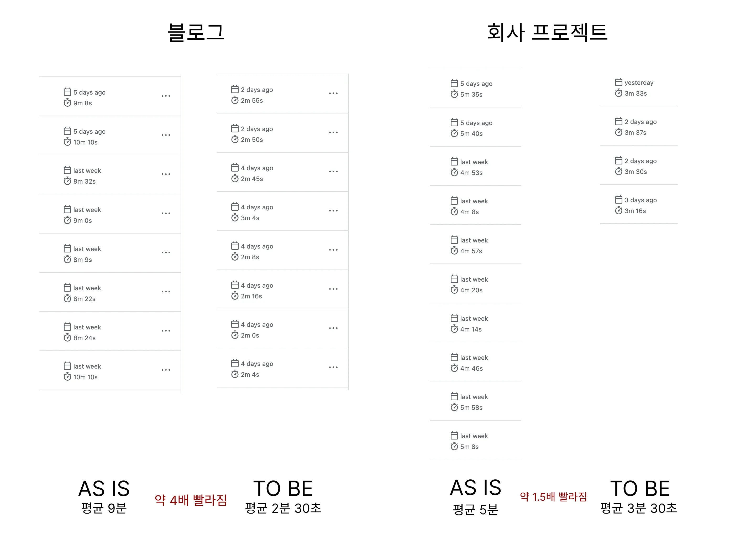This screenshot has height=538, width=756.
Task: Select the 평균 9분 average label
Action: [x=104, y=509]
